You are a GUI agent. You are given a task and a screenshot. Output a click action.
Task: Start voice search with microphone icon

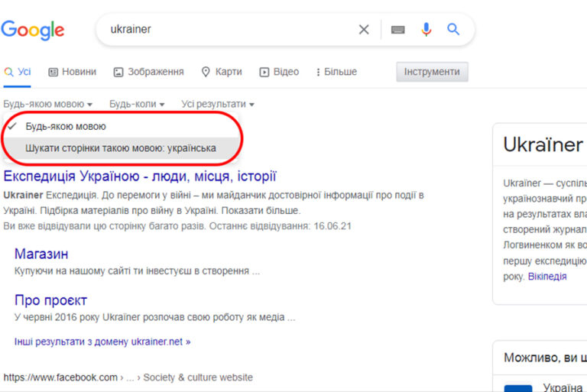click(426, 29)
